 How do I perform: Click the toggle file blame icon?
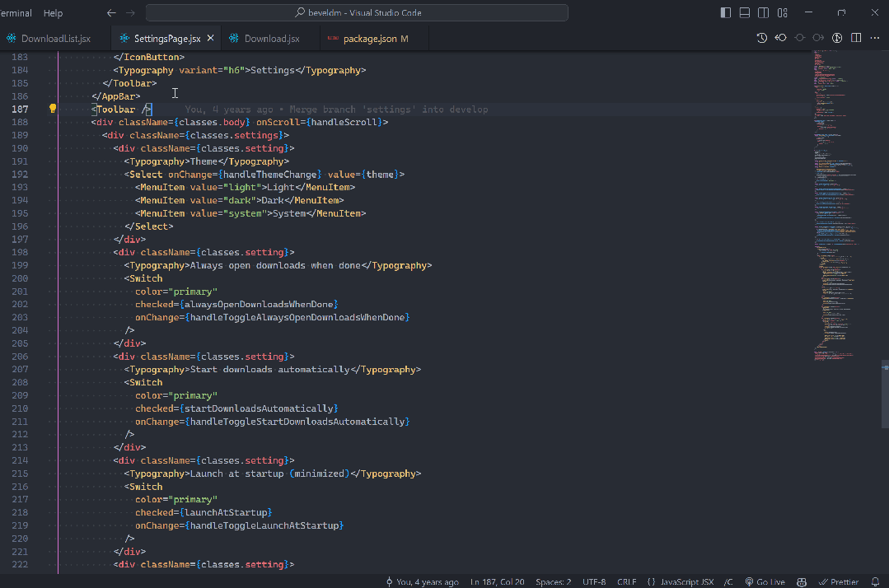point(836,39)
